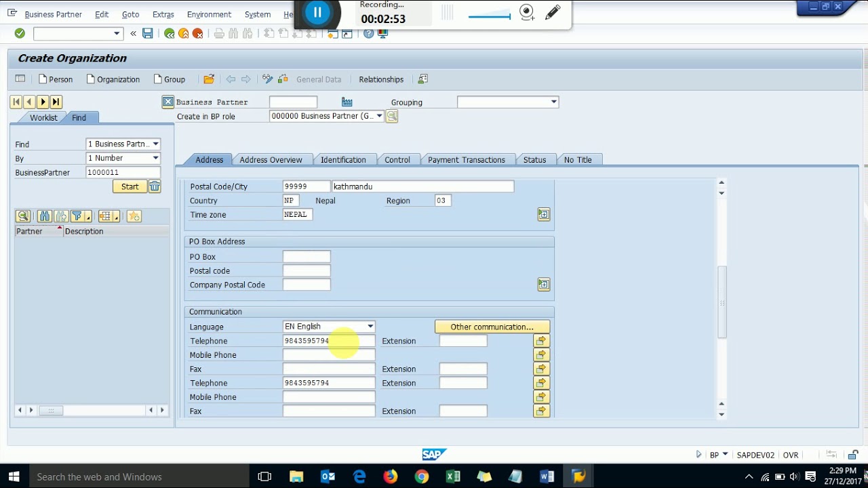Image resolution: width=868 pixels, height=488 pixels.
Task: Open the Environment menu
Action: pyautogui.click(x=209, y=14)
